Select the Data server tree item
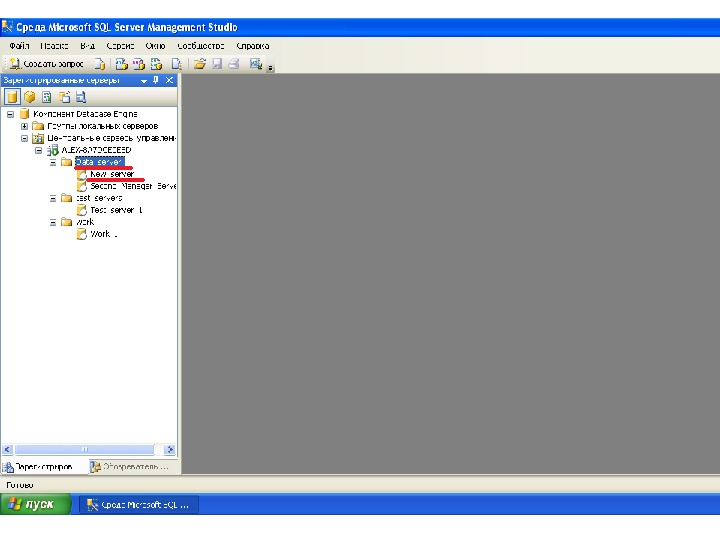 [99, 162]
